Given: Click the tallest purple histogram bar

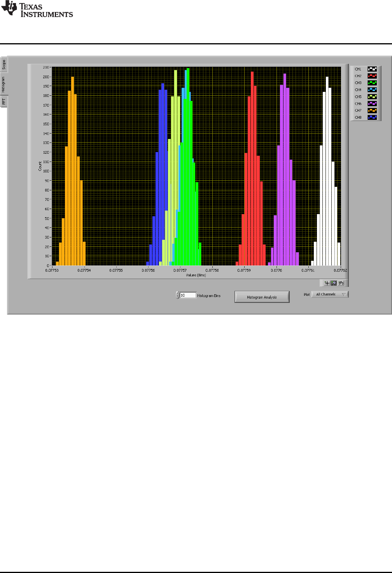Looking at the screenshot, I should (x=285, y=169).
